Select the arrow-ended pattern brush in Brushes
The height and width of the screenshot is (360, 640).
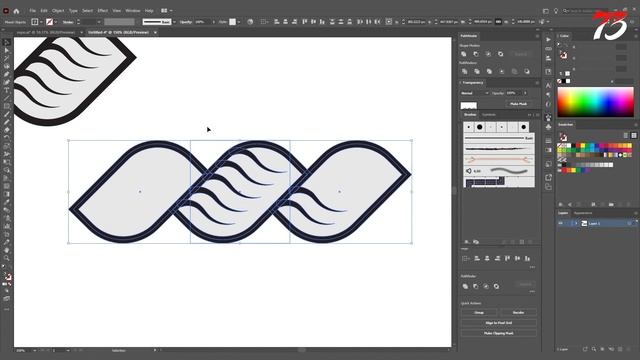(x=499, y=160)
